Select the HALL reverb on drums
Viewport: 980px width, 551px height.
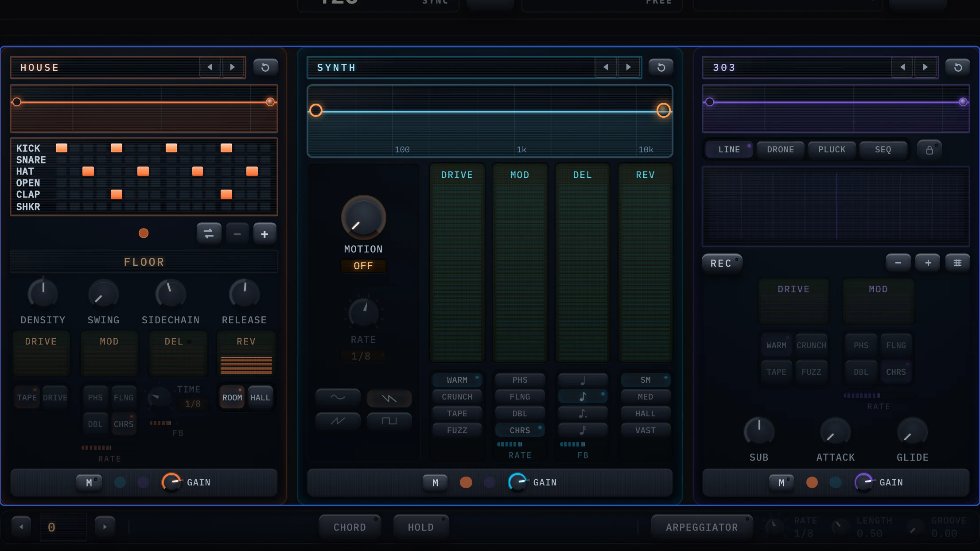(260, 398)
